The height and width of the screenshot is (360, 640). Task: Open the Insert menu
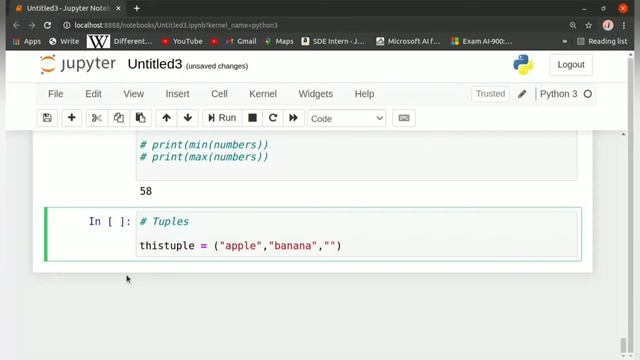(177, 94)
